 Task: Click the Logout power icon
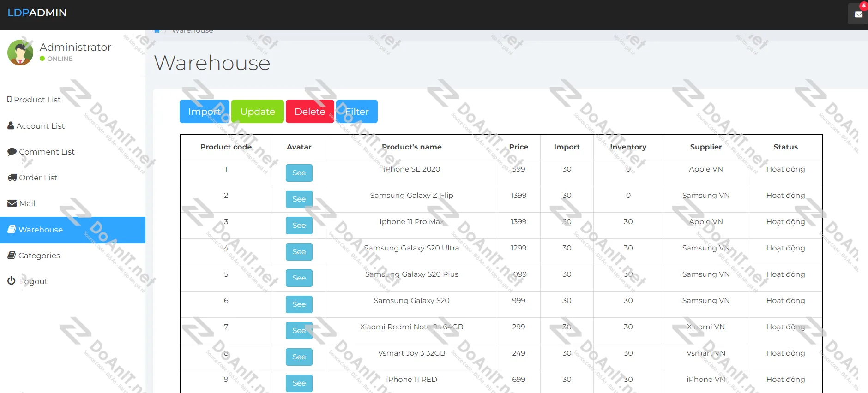click(x=12, y=281)
